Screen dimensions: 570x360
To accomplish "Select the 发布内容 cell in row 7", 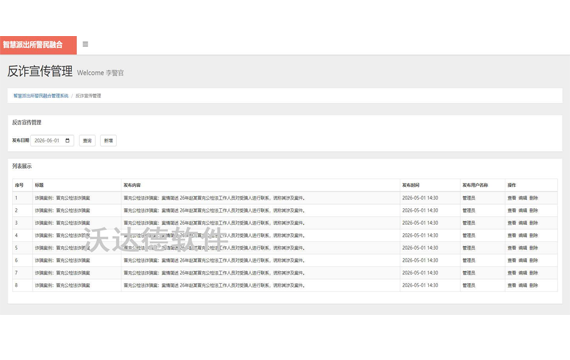I will (x=260, y=273).
